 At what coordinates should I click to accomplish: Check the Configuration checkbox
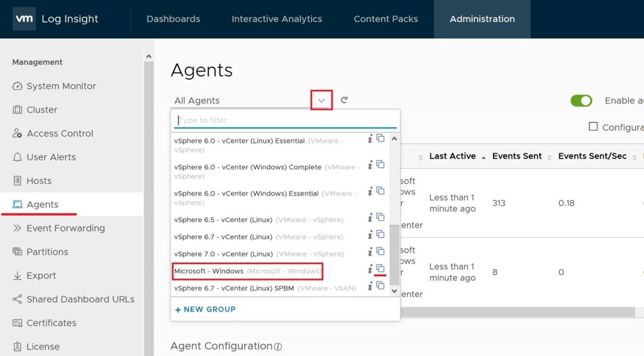tap(593, 126)
